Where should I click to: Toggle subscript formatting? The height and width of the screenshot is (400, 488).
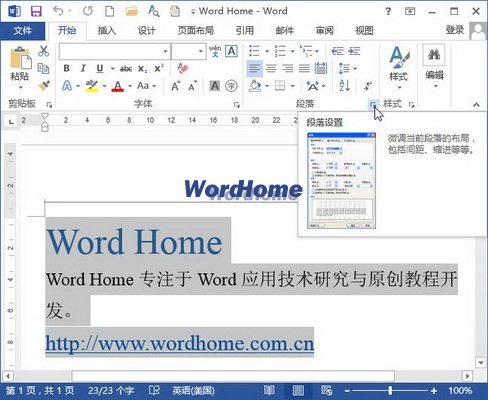tap(142, 69)
